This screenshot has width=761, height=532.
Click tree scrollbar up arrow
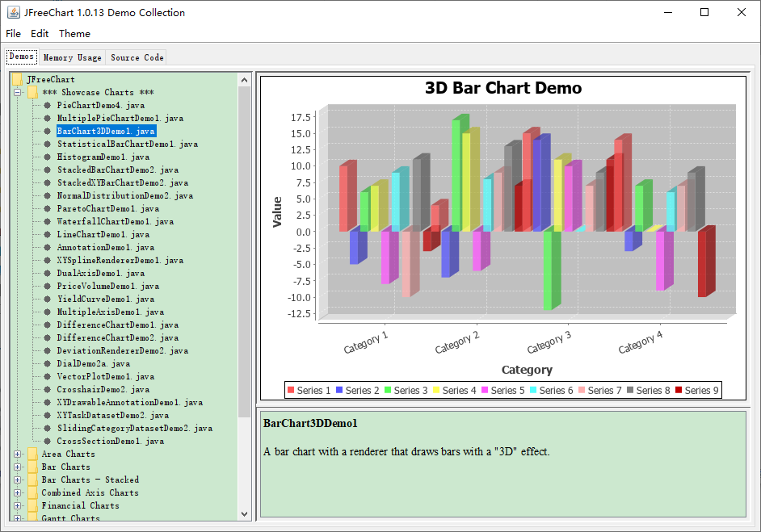click(244, 80)
